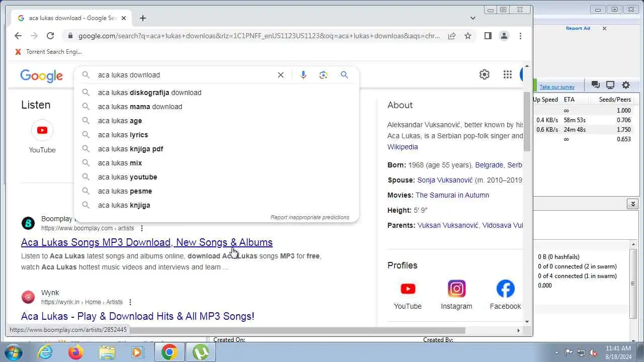Open The Samurai in Autumn link
Viewport: 644px width, 362px height.
452,195
